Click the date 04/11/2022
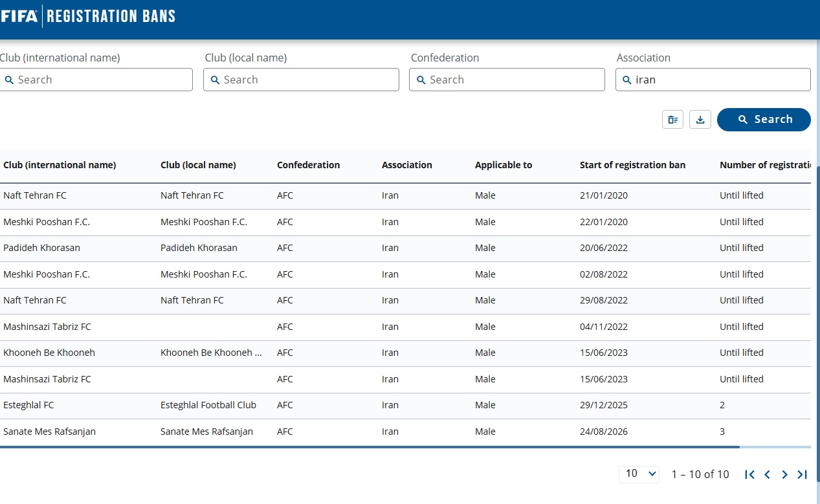Image resolution: width=820 pixels, height=504 pixels. click(604, 327)
